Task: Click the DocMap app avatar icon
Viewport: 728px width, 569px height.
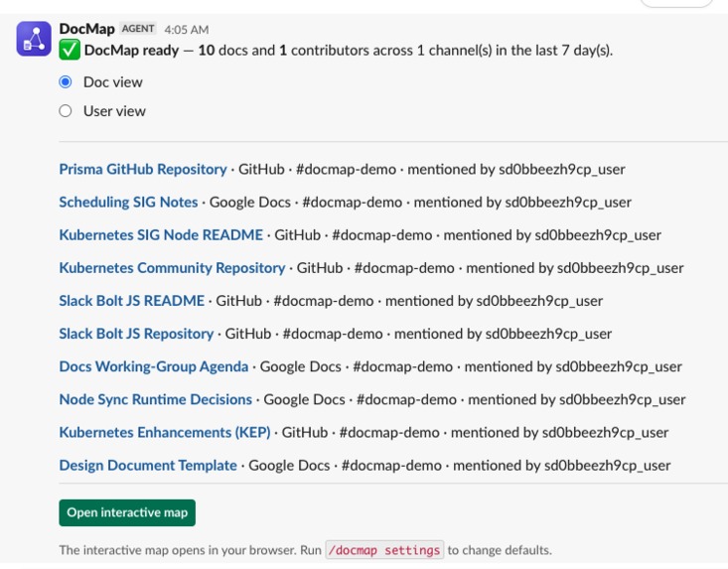Action: 34,39
